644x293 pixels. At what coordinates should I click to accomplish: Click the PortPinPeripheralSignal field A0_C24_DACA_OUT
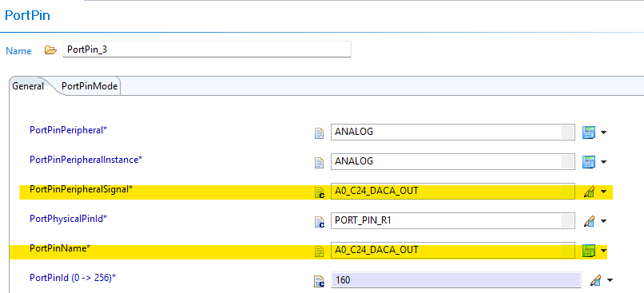(452, 192)
